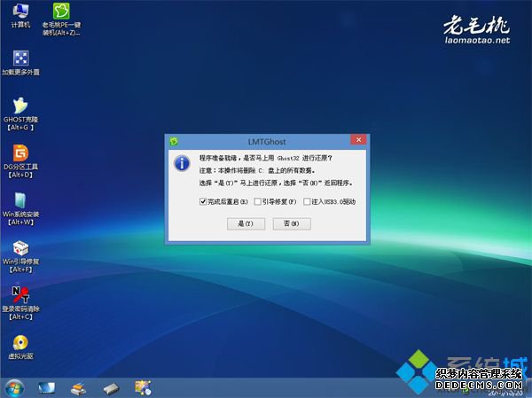Click the monitor icon in taskbar
The height and width of the screenshot is (398, 532).
click(46, 387)
